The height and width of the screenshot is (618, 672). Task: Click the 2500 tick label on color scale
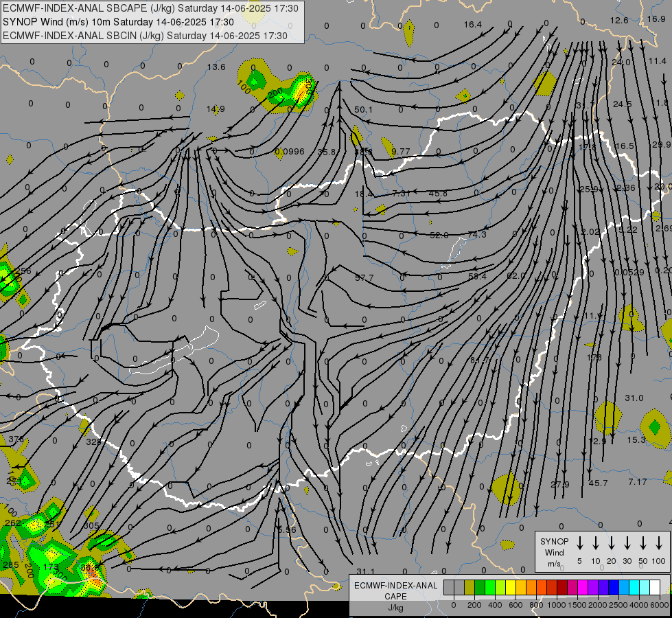[x=618, y=605]
